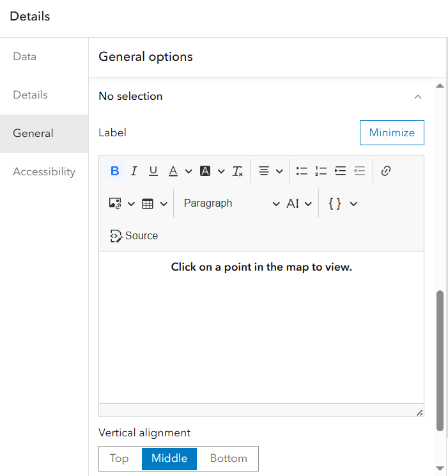Switch to the Data tab
Image resolution: width=448 pixels, height=476 pixels.
coord(25,56)
